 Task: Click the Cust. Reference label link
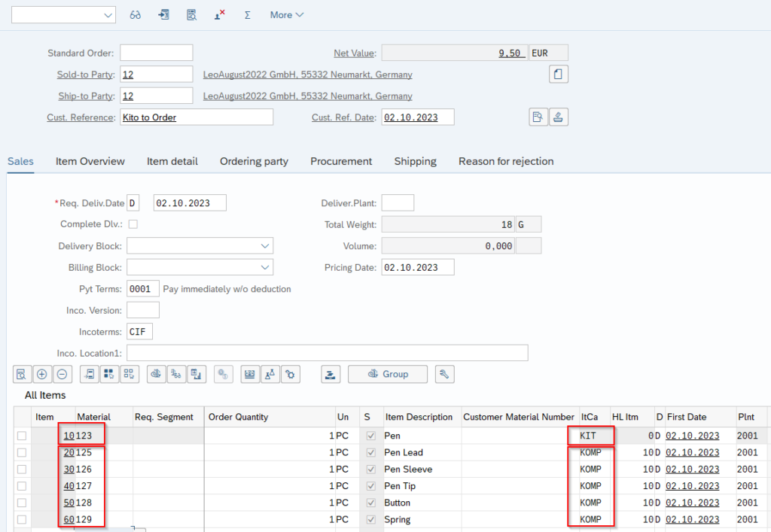pos(81,117)
